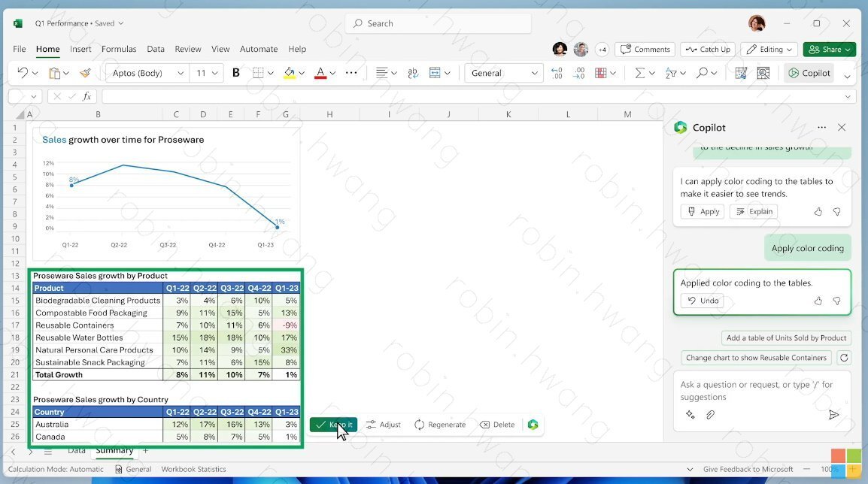Click the text alignment icon
The height and width of the screenshot is (484, 868).
(381, 72)
